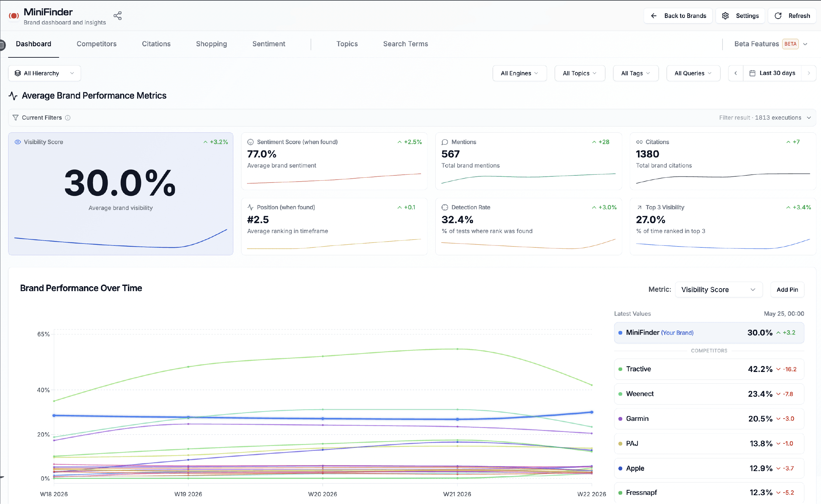
Task: Toggle the Tractive competitor series
Action: [709, 369]
